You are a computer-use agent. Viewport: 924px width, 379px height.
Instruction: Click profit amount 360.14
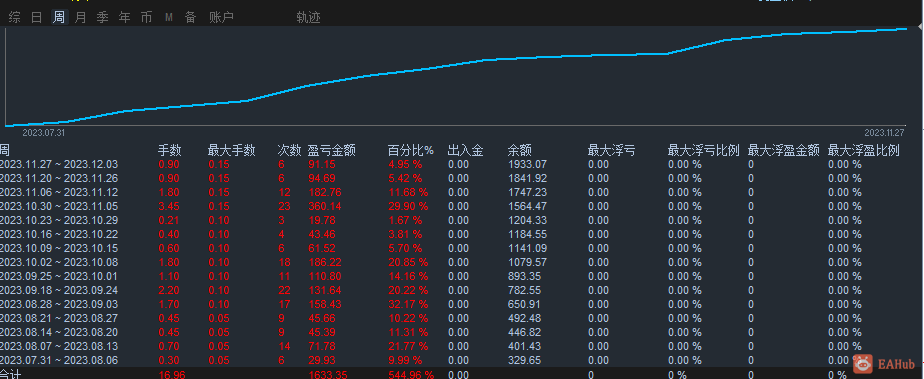324,206
